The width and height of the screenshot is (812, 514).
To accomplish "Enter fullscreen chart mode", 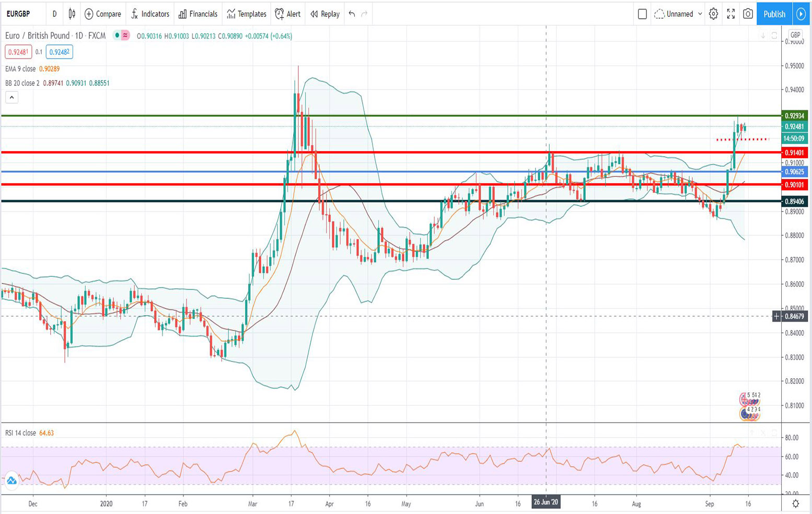I will pos(731,14).
